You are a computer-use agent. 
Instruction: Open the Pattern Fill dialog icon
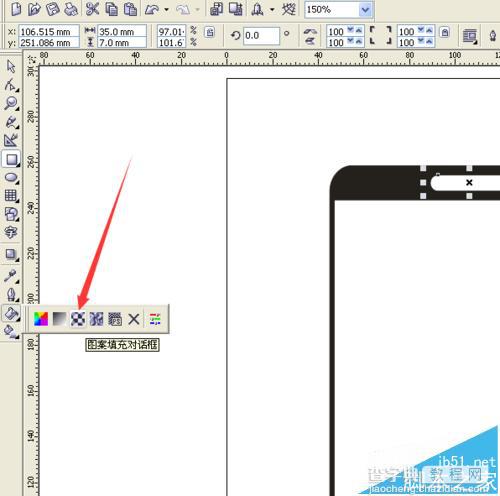click(78, 319)
